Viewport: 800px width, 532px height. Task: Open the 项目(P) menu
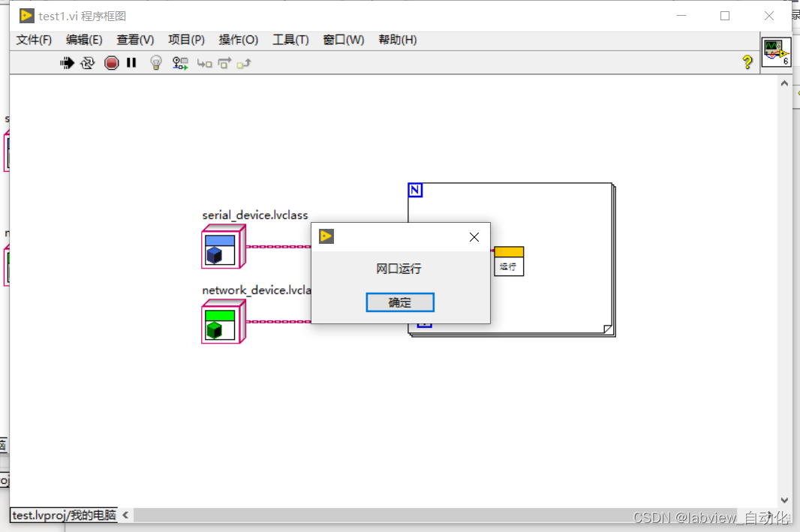click(x=186, y=40)
